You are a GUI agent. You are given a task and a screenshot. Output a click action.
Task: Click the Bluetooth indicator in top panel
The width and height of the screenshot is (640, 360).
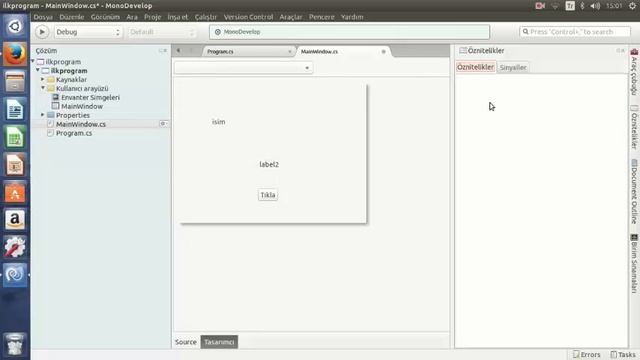tap(582, 6)
